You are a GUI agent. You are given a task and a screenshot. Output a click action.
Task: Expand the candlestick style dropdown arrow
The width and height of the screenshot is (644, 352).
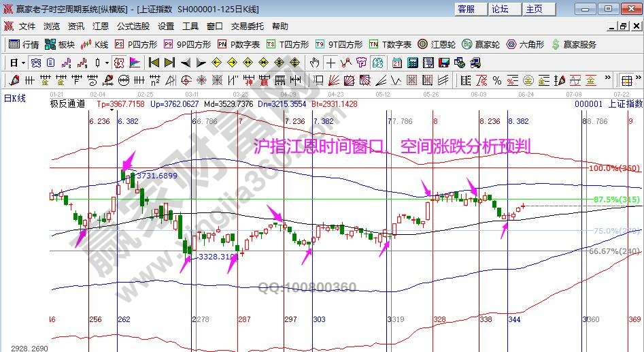coord(107,63)
